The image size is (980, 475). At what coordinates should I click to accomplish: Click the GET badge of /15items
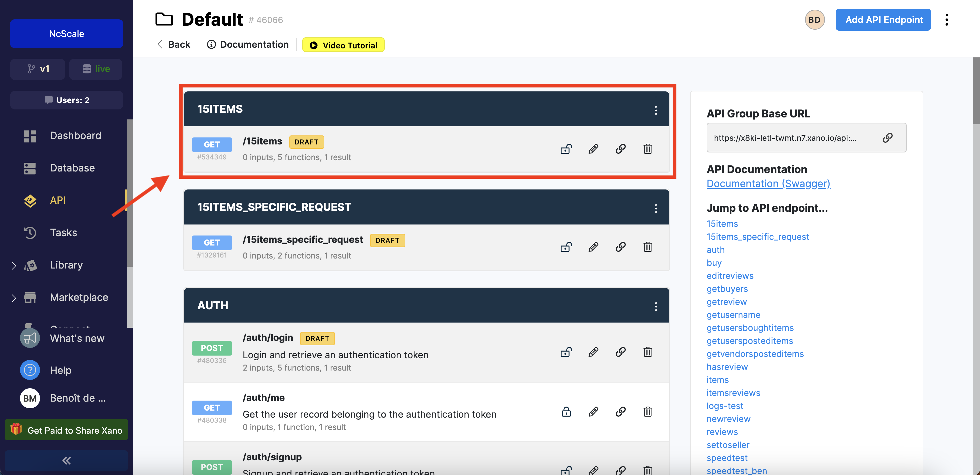(212, 145)
